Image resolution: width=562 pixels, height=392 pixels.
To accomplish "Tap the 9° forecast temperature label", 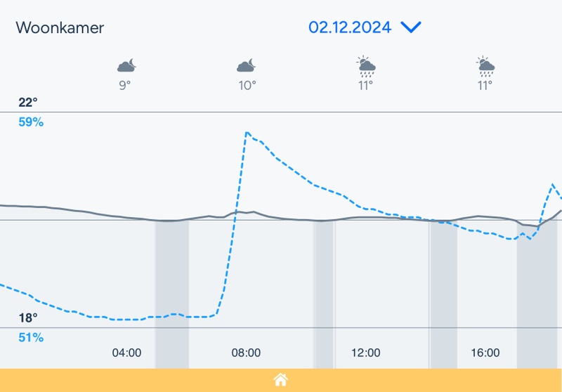I will click(x=125, y=86).
